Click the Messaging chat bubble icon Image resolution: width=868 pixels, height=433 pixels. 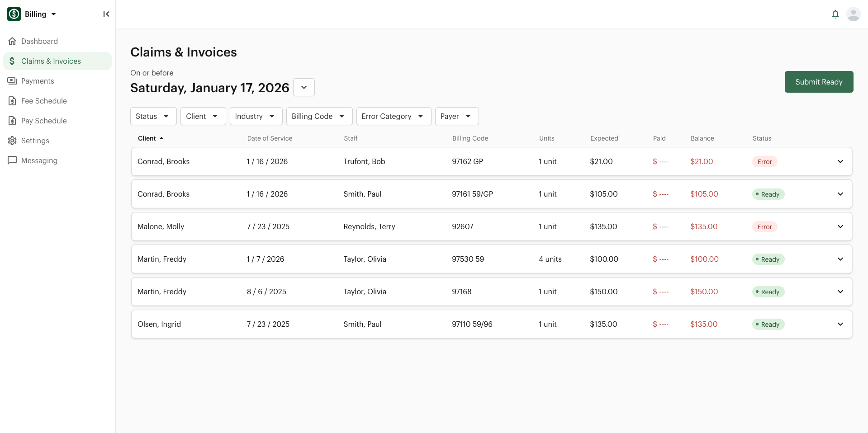[12, 160]
